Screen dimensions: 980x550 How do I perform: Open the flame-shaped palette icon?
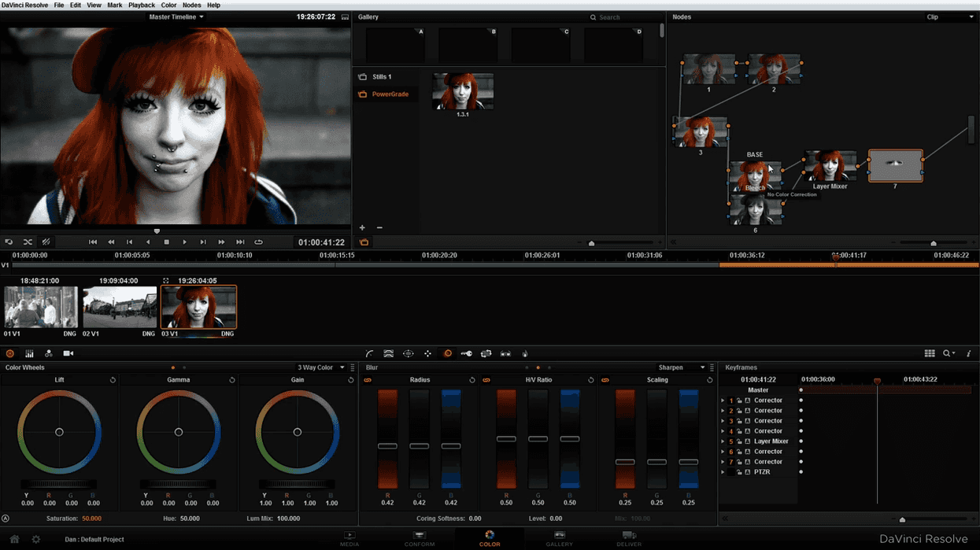525,354
